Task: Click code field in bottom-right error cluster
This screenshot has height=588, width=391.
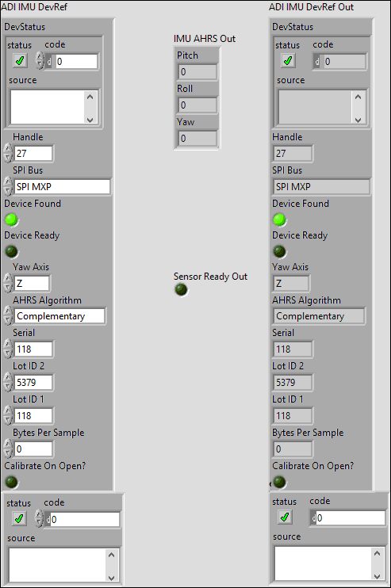Action: pos(351,518)
